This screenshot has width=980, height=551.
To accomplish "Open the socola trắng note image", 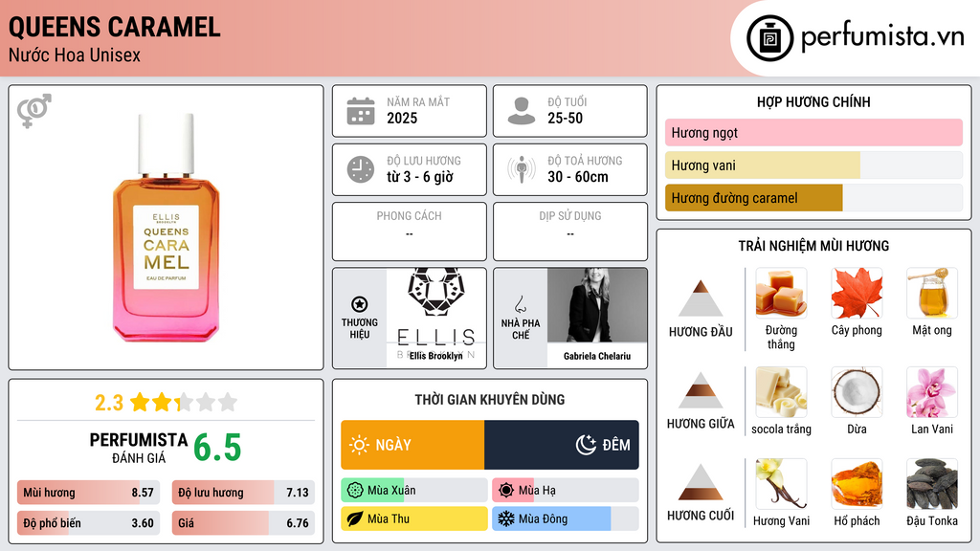I will pos(781,392).
